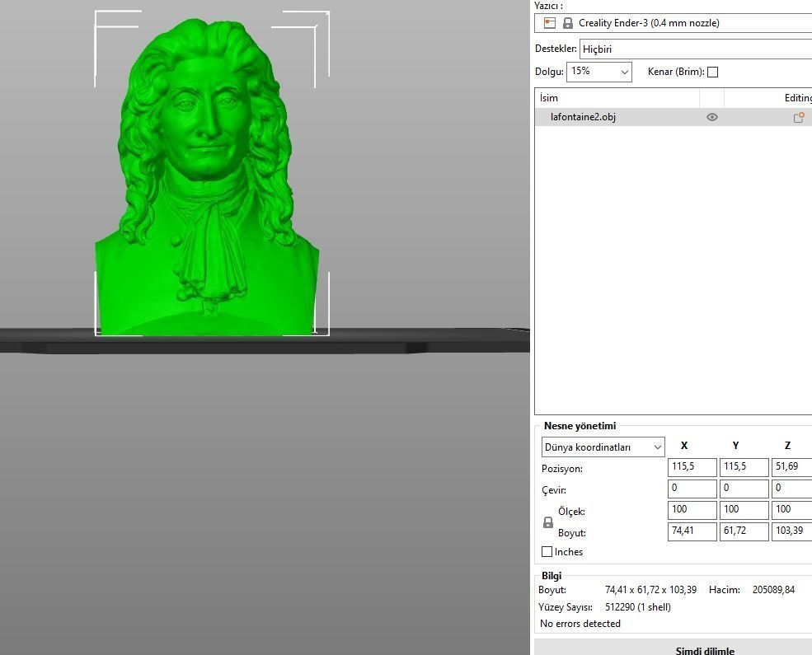Select the lafontaine2.obj row in object list

674,117
